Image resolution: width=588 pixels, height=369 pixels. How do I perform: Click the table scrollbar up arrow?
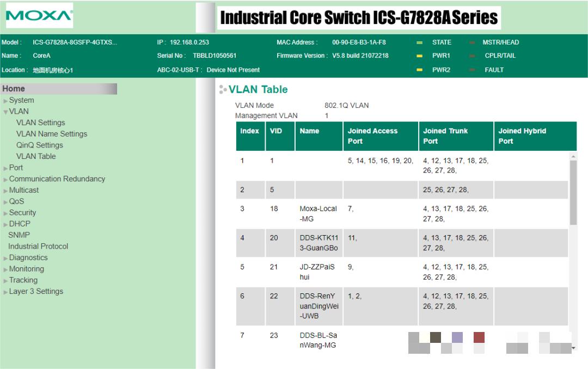click(x=573, y=156)
